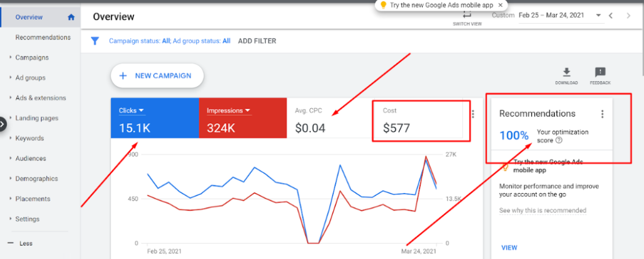The image size is (644, 259).
Task: Expand Campaigns in the sidebar
Action: pyautogui.click(x=31, y=58)
